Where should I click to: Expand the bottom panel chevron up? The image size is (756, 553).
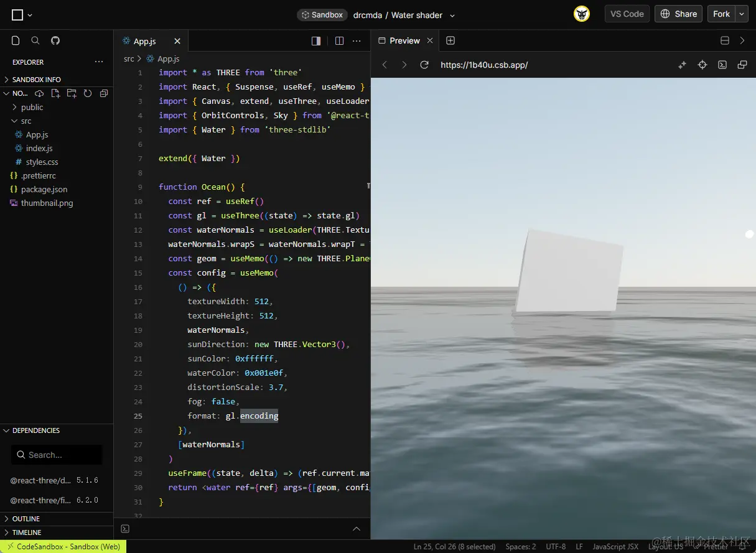(357, 529)
